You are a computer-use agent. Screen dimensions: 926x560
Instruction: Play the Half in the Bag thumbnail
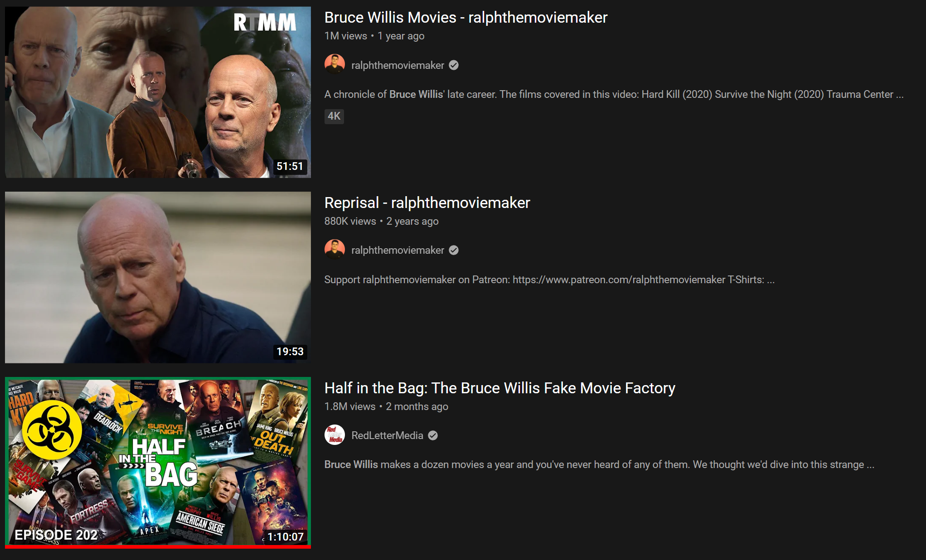[158, 461]
